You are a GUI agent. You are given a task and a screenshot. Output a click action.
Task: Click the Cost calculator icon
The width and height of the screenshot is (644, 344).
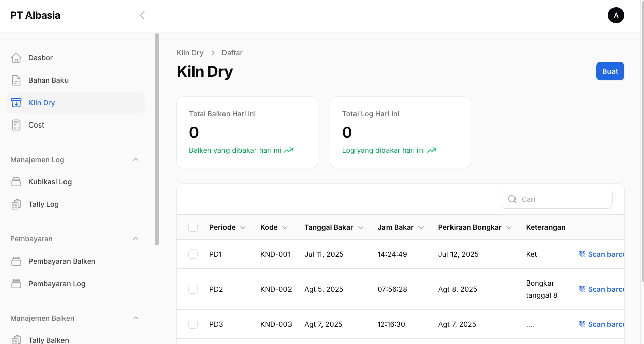click(16, 125)
